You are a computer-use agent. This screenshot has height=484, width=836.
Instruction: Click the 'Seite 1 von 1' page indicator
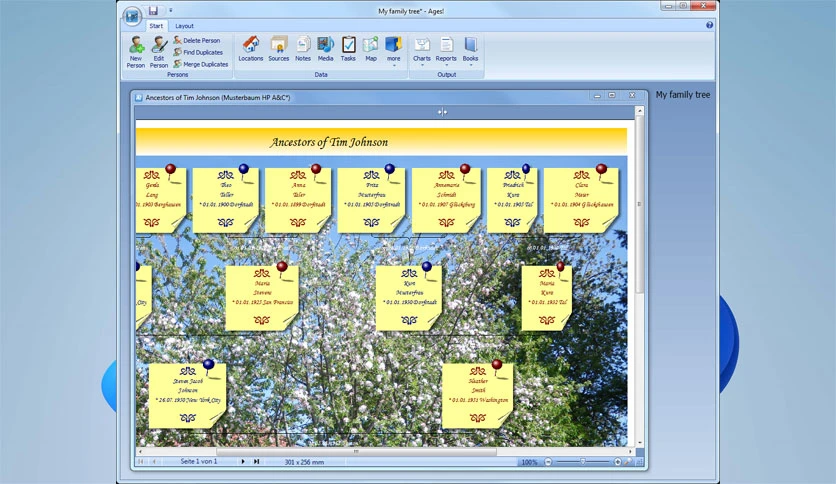(198, 462)
